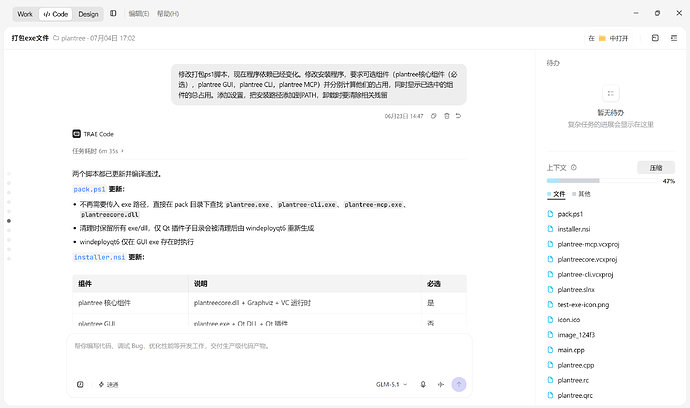The image size is (690, 408).
Task: Select the 文件 tab in context panel
Action: 556,194
